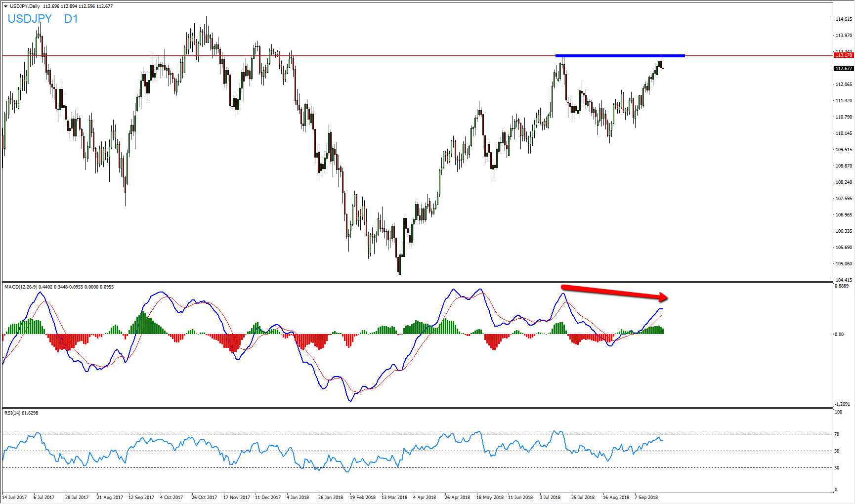Click the RSI(14) 61.6298 indicator label
The width and height of the screenshot is (855, 504).
(x=21, y=413)
